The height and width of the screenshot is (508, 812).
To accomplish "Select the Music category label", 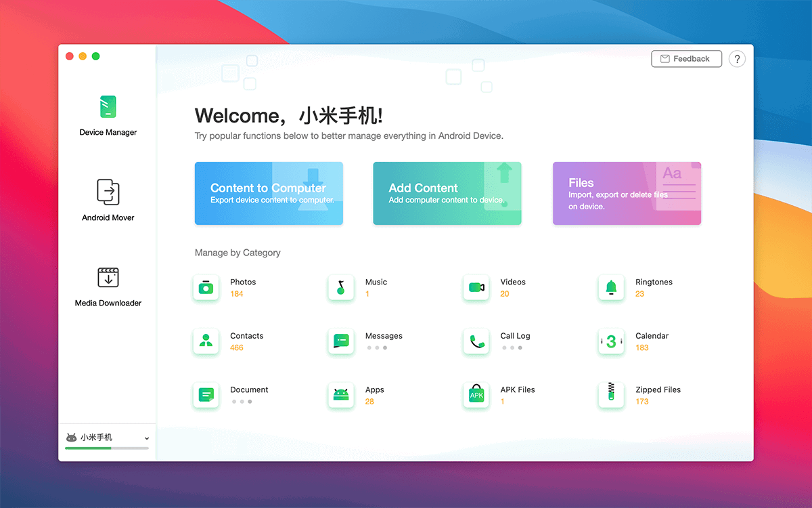I will click(x=376, y=282).
